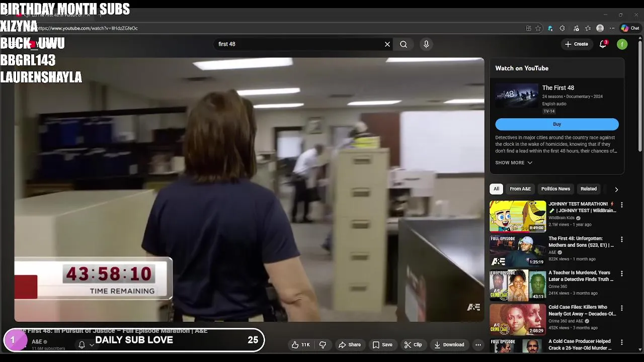The image size is (644, 362).
Task: Open the Copilot Chat button
Action: pyautogui.click(x=630, y=28)
